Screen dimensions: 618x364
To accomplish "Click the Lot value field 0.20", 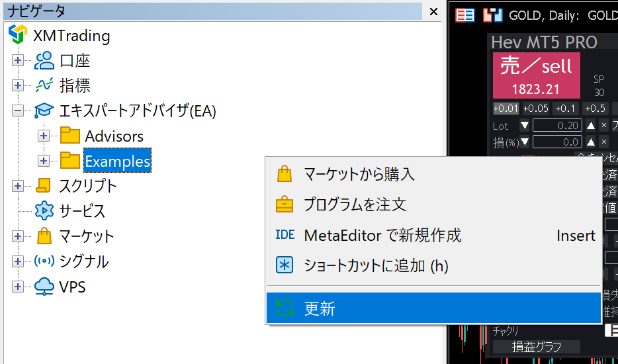I will click(x=557, y=126).
